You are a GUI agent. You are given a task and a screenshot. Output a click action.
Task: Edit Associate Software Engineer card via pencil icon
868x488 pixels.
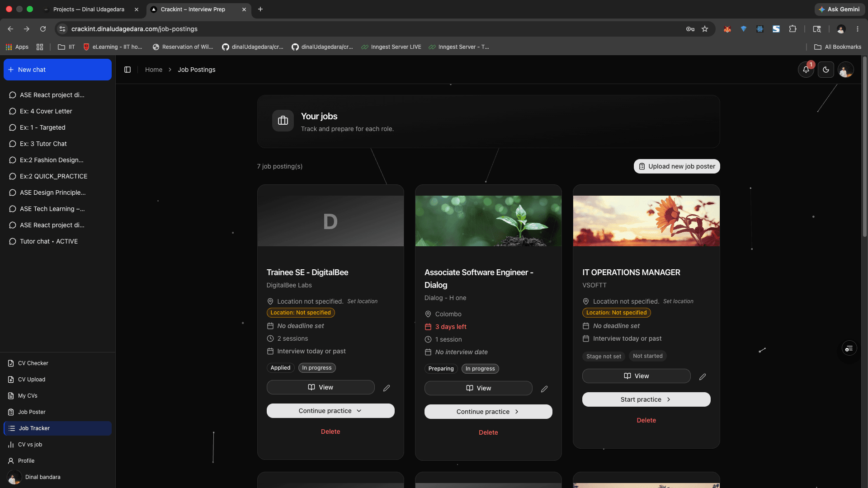tap(544, 389)
